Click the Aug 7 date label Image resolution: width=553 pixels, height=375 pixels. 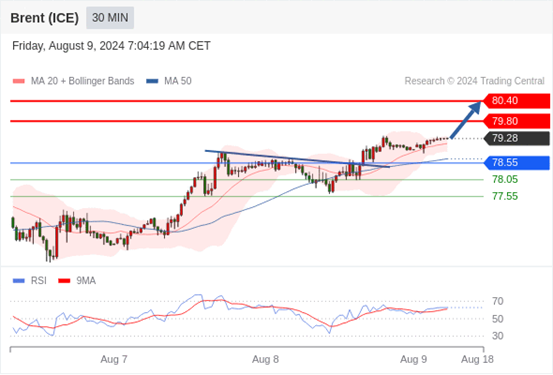point(114,359)
